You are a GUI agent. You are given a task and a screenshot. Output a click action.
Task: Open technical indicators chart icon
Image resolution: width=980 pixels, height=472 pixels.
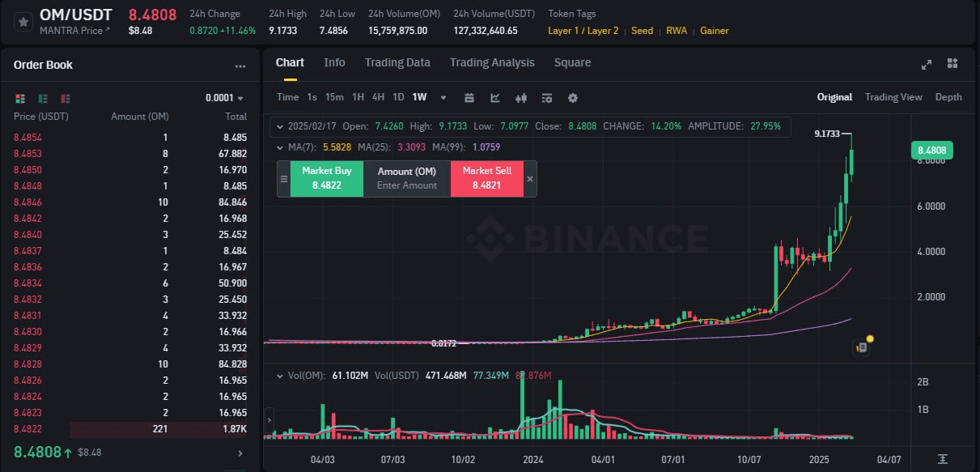495,98
